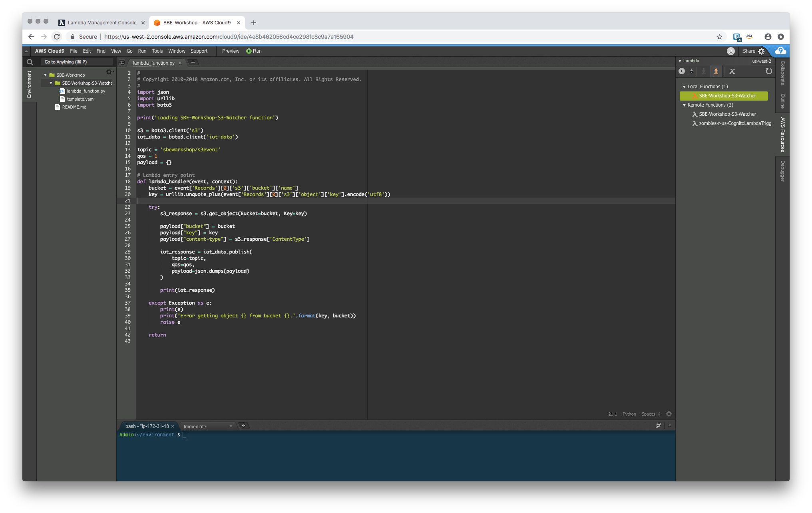This screenshot has width=812, height=513.
Task: Add a new terminal tab
Action: point(244,426)
